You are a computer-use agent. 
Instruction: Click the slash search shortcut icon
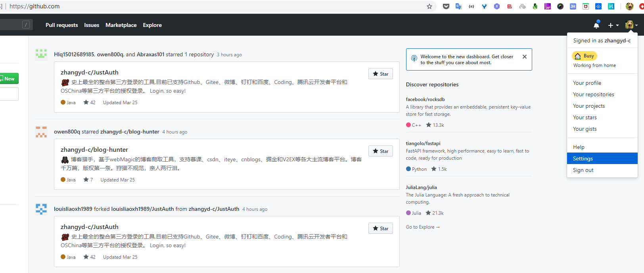[26, 25]
